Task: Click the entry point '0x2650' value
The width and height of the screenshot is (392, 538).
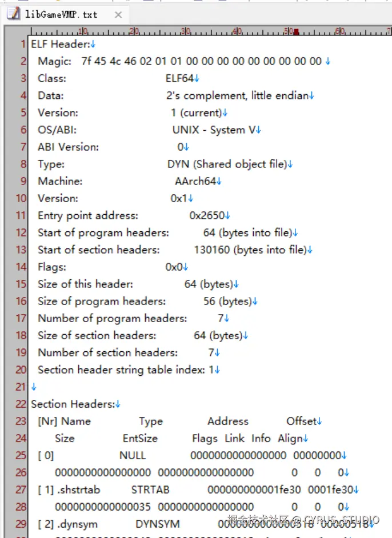Action: (207, 215)
